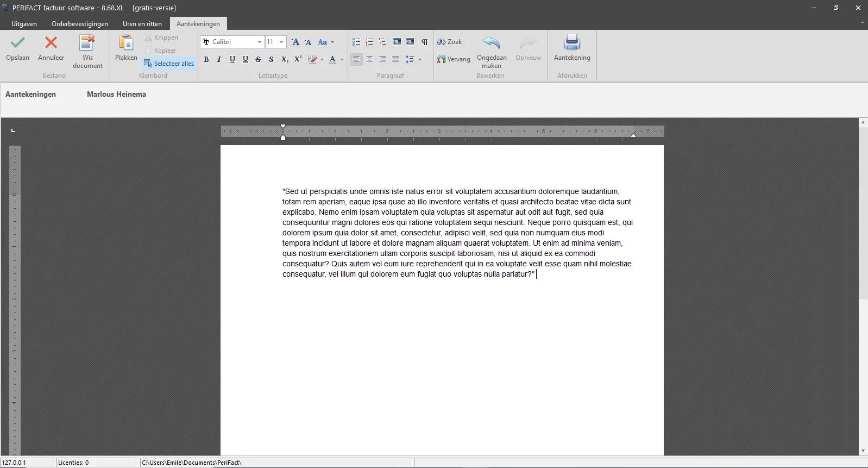Screen dimensions: 868x468
Task: Open the font size dropdown showing 11
Action: [x=281, y=42]
